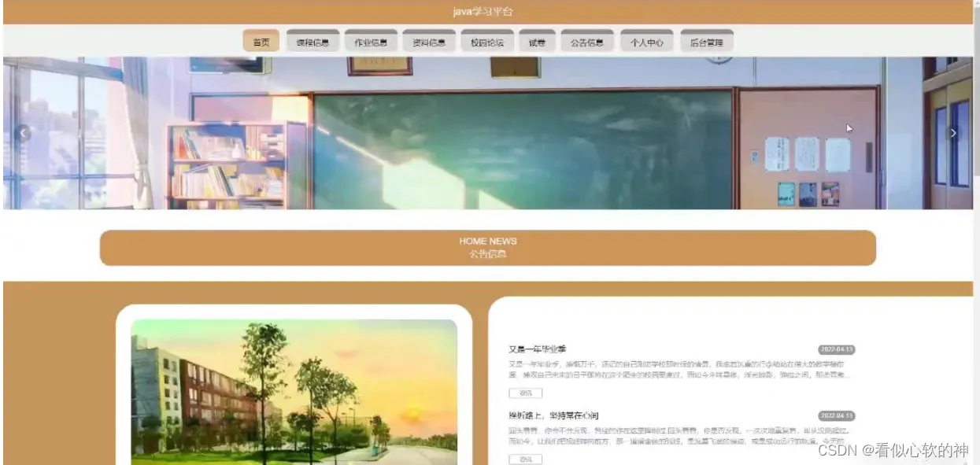The image size is (980, 465).
Task: Show next banner slide arrow
Action: 953,133
